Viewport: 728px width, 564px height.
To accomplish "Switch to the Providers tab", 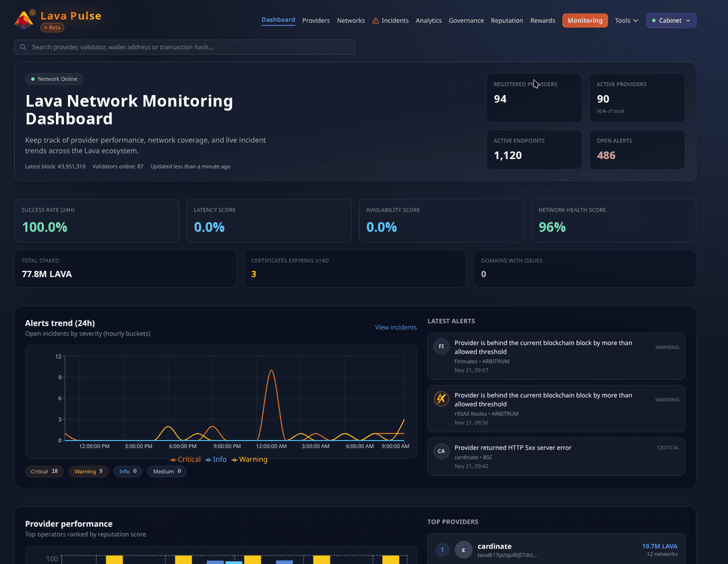I will pos(316,20).
